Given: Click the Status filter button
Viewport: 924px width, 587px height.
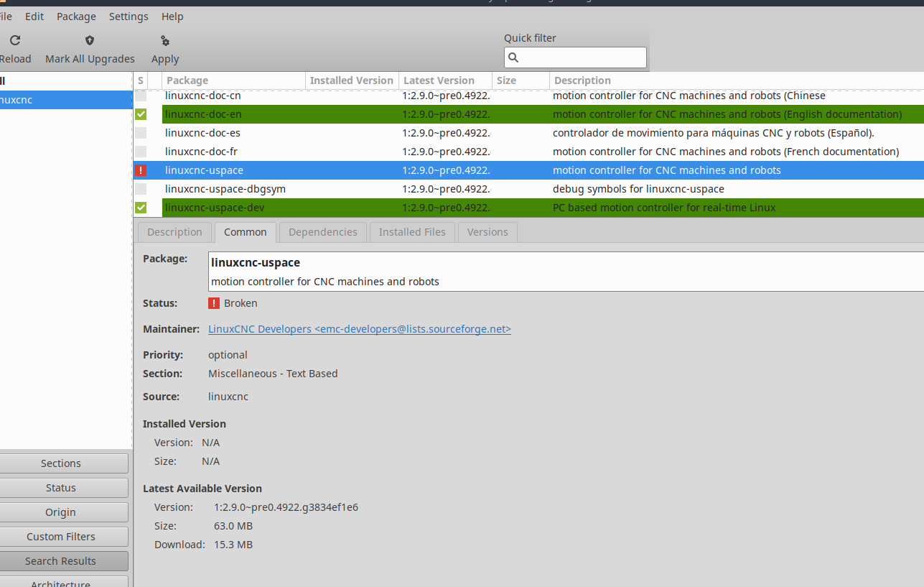Looking at the screenshot, I should (x=61, y=488).
